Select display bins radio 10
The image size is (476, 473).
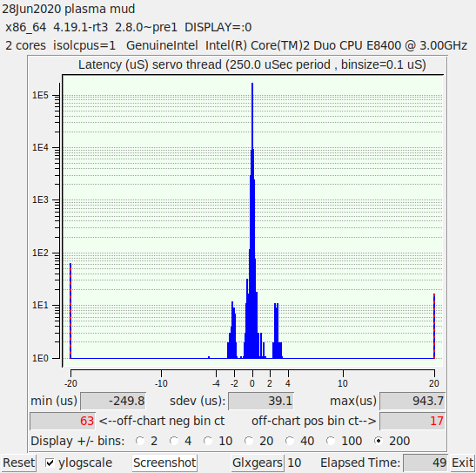(208, 441)
